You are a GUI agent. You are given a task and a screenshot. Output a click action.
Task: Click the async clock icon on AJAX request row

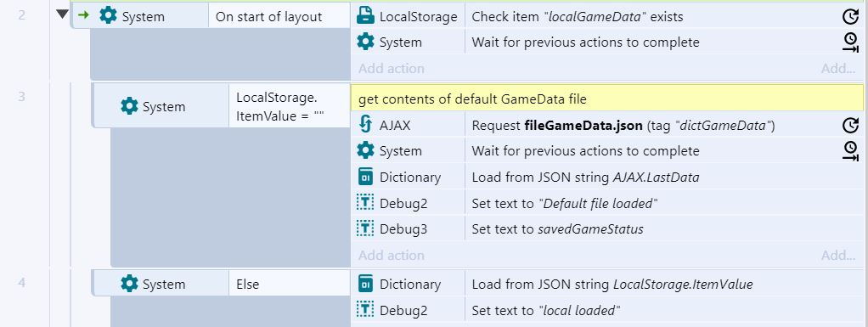pyautogui.click(x=850, y=126)
